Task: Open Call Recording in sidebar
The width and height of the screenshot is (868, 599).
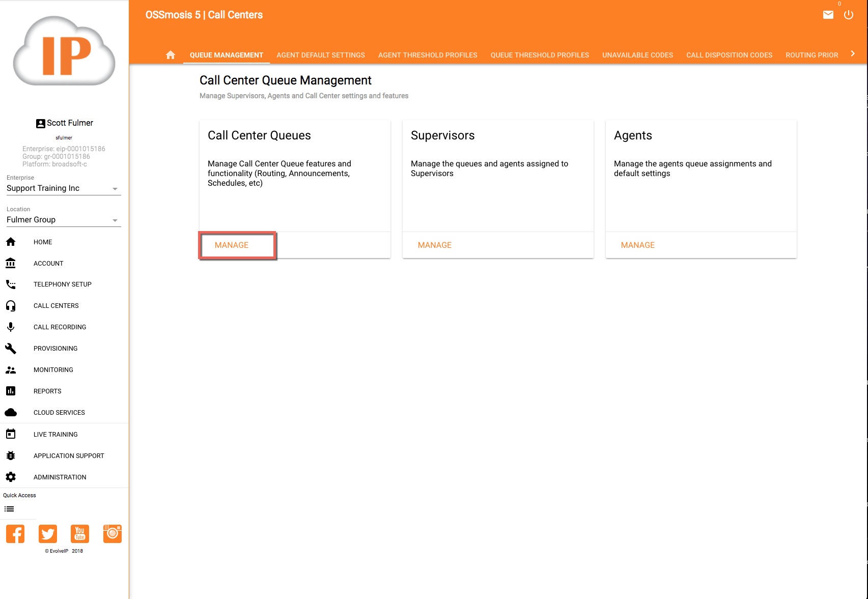Action: click(60, 327)
